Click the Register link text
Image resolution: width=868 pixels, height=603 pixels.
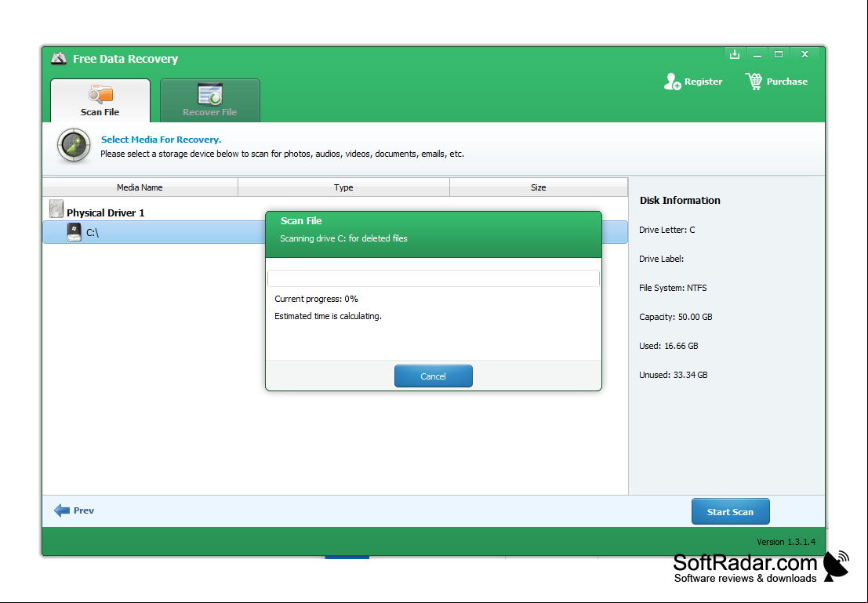[x=703, y=82]
